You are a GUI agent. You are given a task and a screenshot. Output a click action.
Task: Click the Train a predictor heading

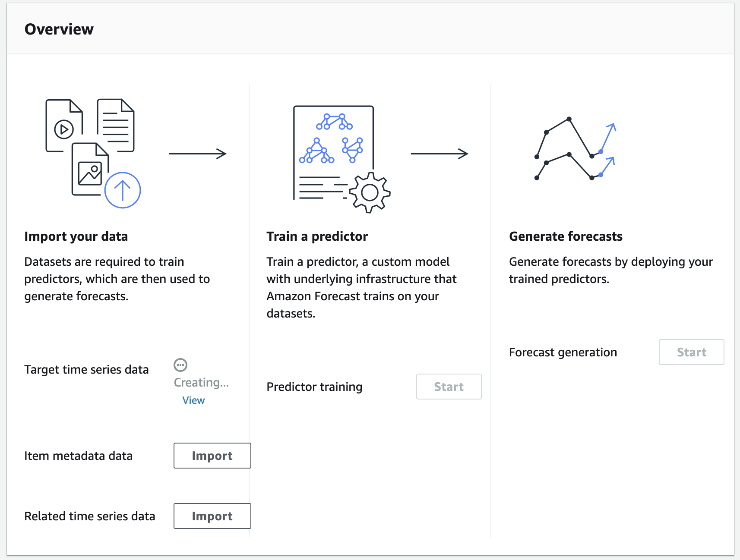tap(317, 236)
